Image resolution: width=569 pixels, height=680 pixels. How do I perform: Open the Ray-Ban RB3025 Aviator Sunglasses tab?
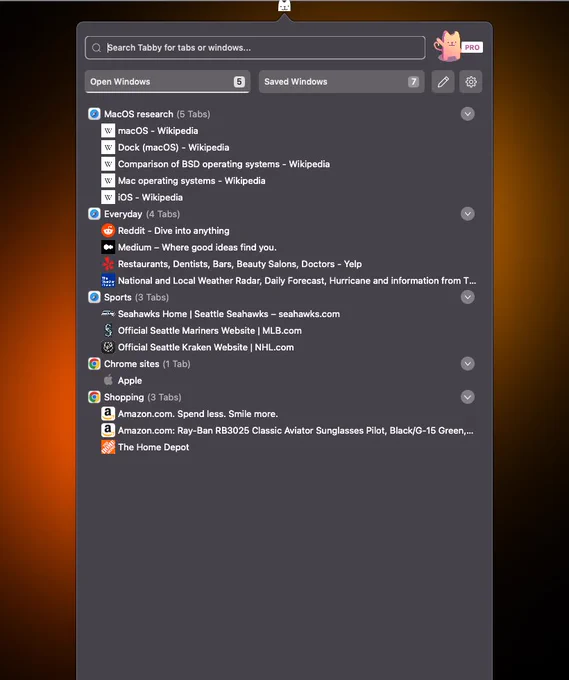coord(295,430)
